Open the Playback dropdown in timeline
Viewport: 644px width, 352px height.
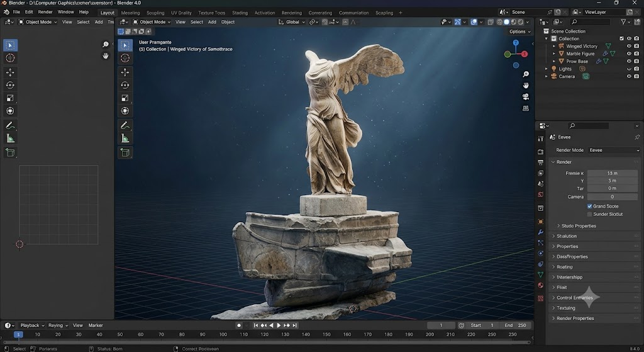click(x=33, y=326)
